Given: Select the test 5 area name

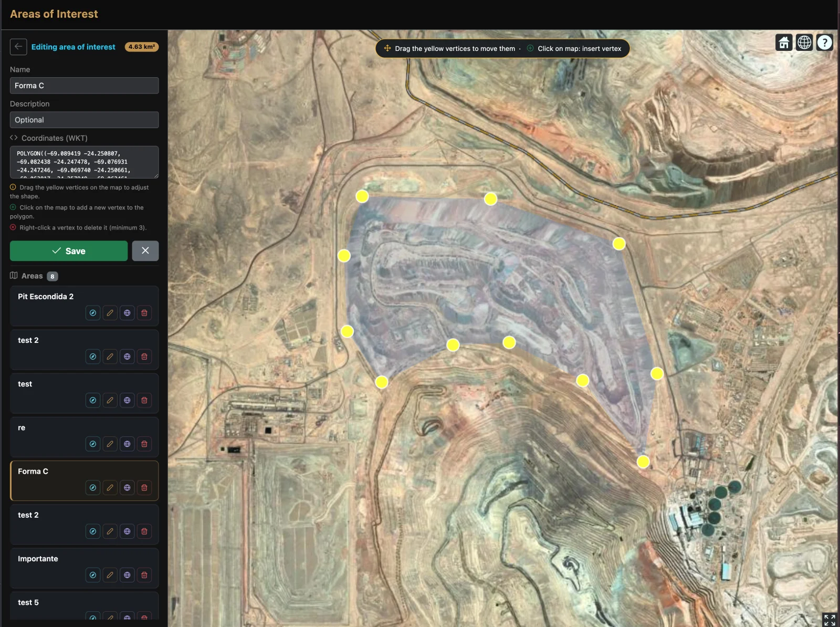Looking at the screenshot, I should coord(28,602).
